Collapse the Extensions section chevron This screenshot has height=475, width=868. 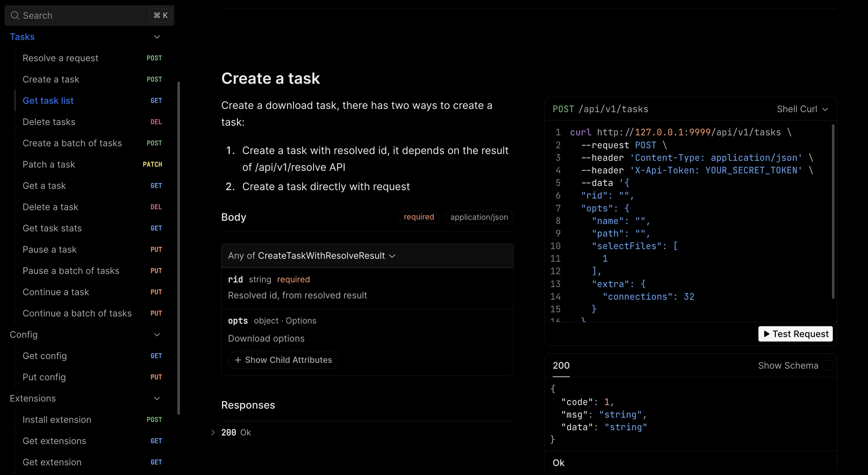157,398
